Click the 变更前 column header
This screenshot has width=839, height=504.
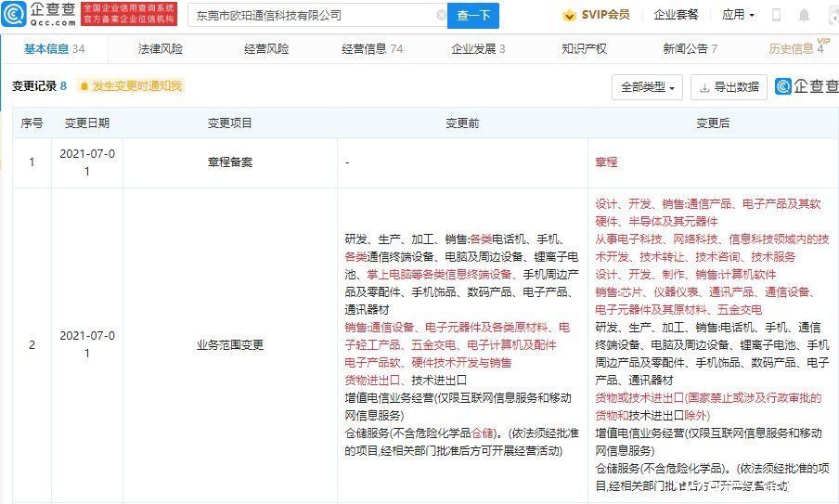(x=462, y=123)
